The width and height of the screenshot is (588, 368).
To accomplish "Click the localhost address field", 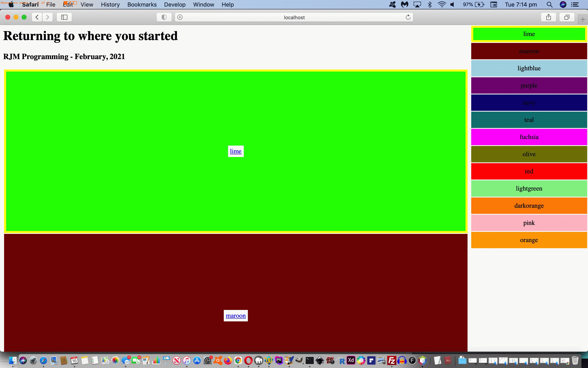I will point(294,17).
